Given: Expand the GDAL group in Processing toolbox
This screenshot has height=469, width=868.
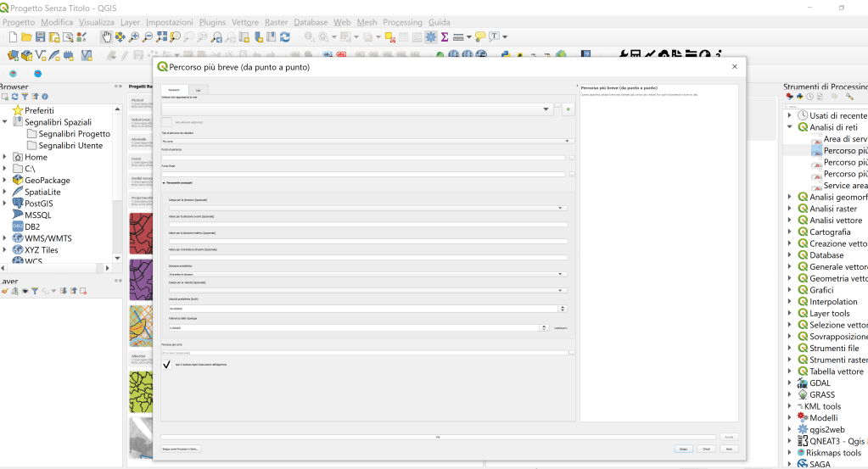Looking at the screenshot, I should point(790,383).
